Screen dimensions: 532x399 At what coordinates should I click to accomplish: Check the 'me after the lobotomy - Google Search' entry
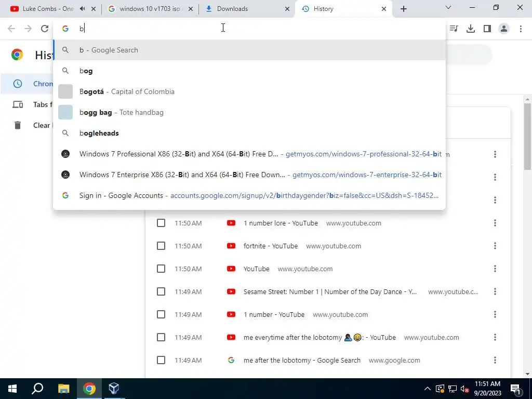coord(161,360)
